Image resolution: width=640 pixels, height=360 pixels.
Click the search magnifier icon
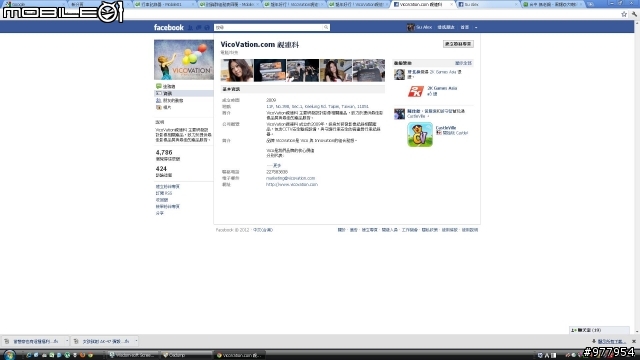326,27
